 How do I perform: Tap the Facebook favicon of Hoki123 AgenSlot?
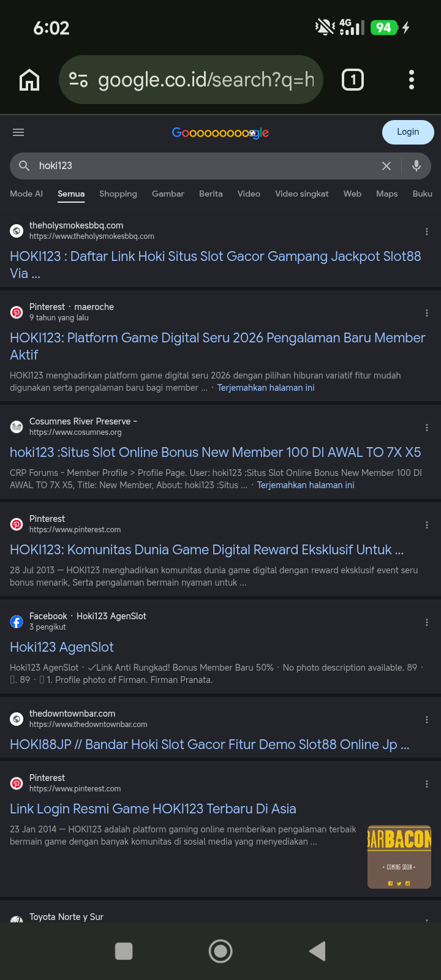pos(17,622)
